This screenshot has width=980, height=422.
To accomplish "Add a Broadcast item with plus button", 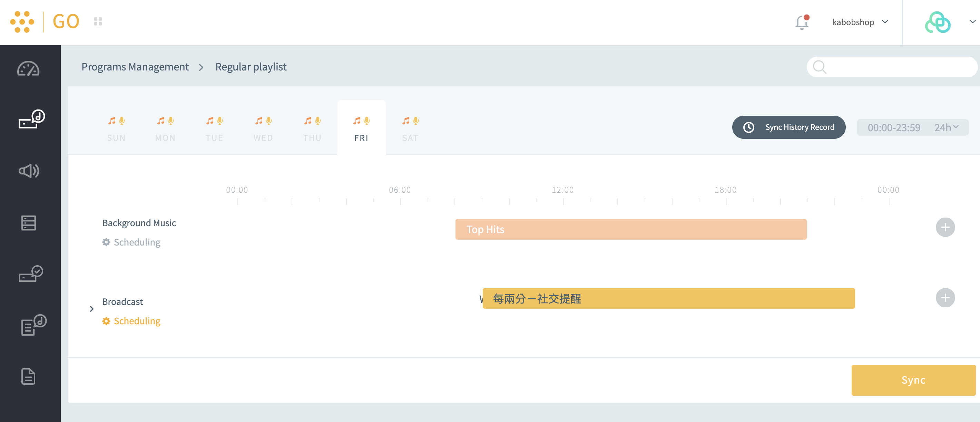I will 945,298.
